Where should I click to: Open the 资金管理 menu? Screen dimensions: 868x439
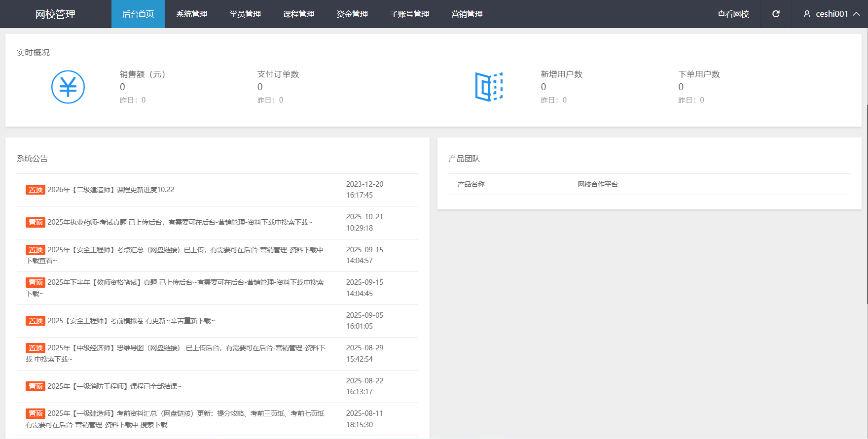point(352,14)
